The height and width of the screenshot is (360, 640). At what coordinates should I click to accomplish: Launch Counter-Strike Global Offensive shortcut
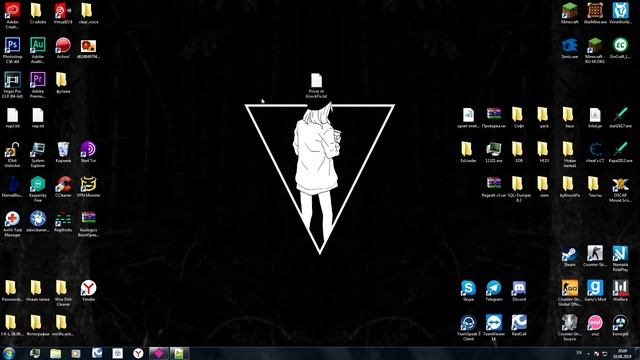[x=570, y=292]
